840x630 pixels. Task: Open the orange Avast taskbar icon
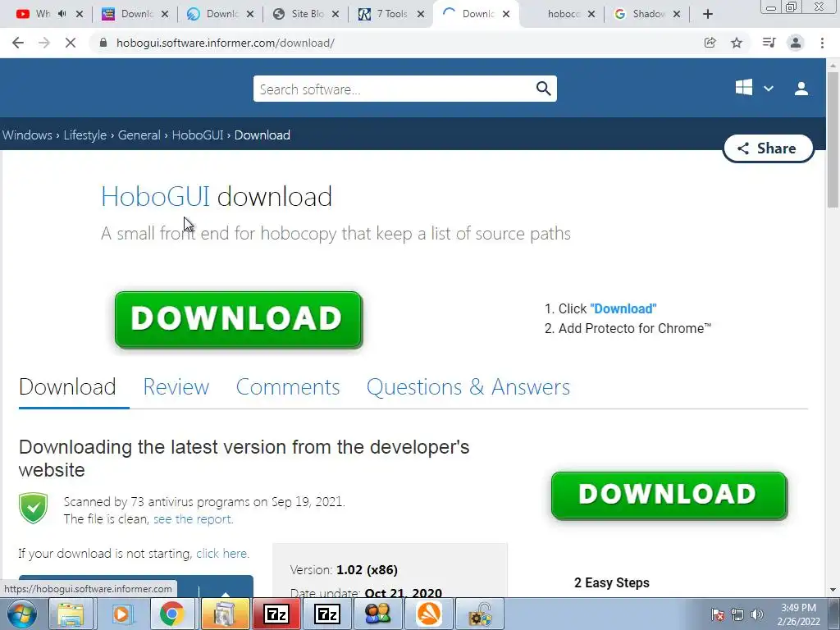click(x=428, y=614)
